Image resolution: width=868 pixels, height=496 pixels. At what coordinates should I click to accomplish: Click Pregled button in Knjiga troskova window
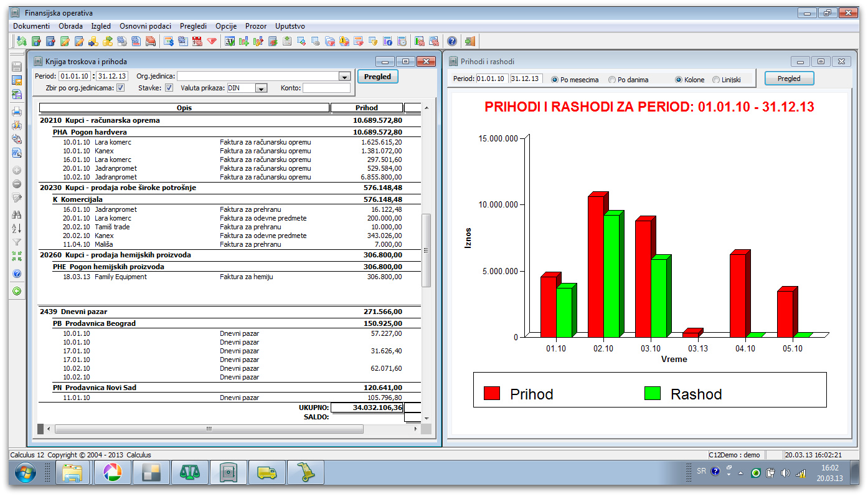click(377, 77)
